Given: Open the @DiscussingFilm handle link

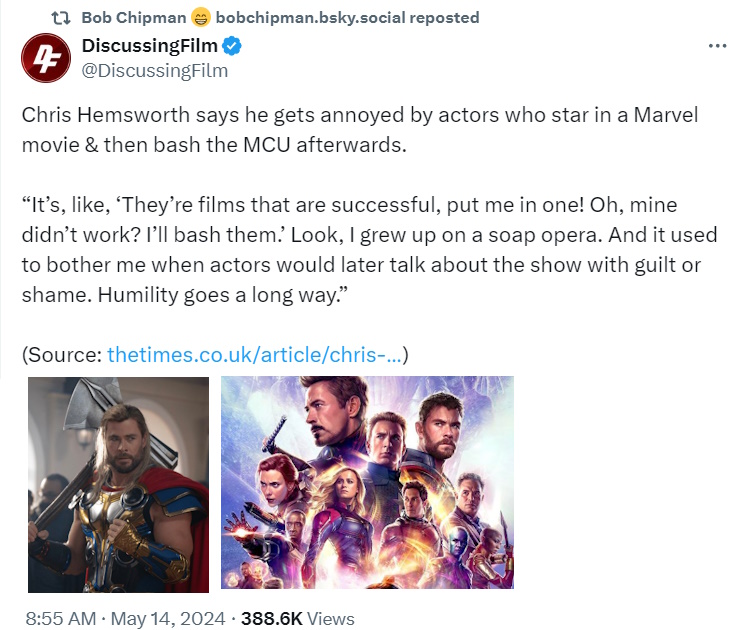Looking at the screenshot, I should point(154,70).
